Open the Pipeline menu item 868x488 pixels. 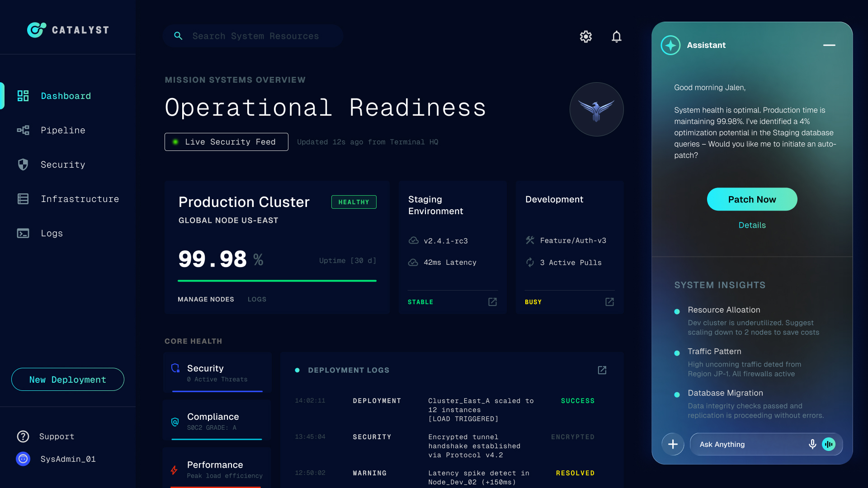tap(63, 130)
